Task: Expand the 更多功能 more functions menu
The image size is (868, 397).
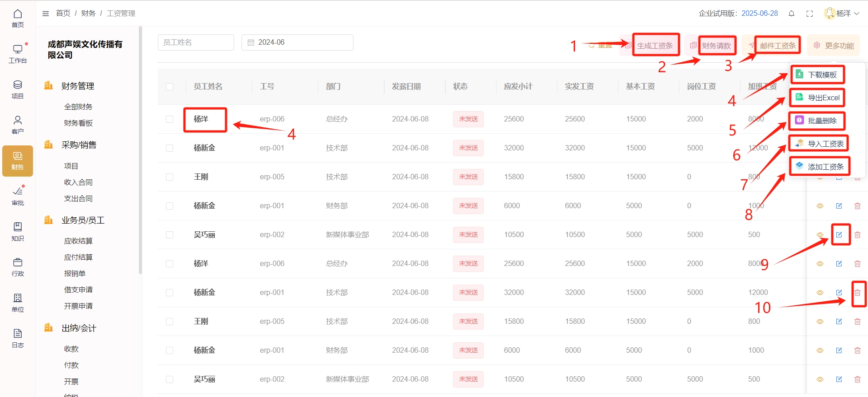Action: point(834,46)
